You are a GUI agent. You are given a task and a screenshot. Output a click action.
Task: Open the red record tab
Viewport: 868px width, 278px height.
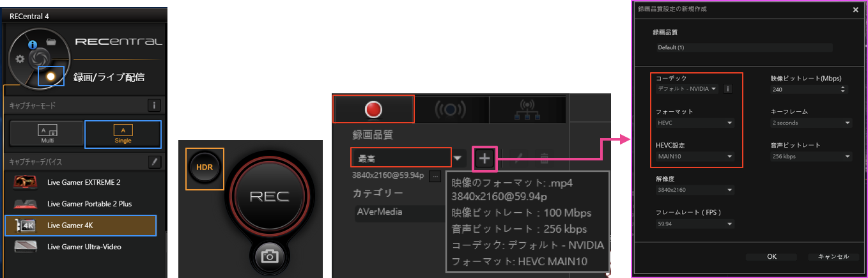[x=373, y=109]
